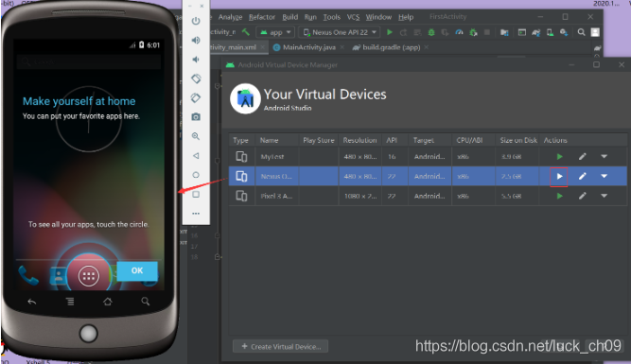Viewport: 631px width, 364px height.
Task: Open the Nexus One API 22 device dropdown
Action: [x=340, y=32]
